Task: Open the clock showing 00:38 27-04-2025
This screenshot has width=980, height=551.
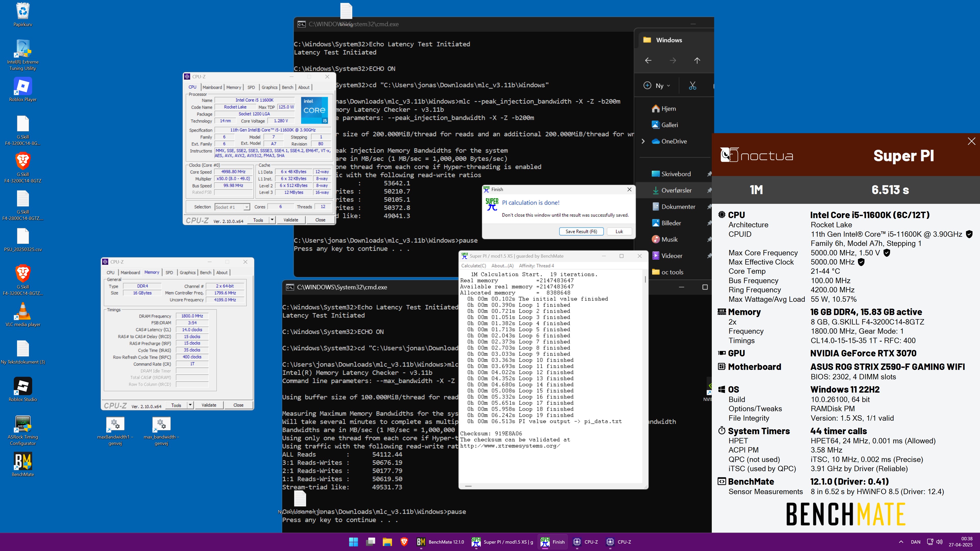Action: point(961,542)
